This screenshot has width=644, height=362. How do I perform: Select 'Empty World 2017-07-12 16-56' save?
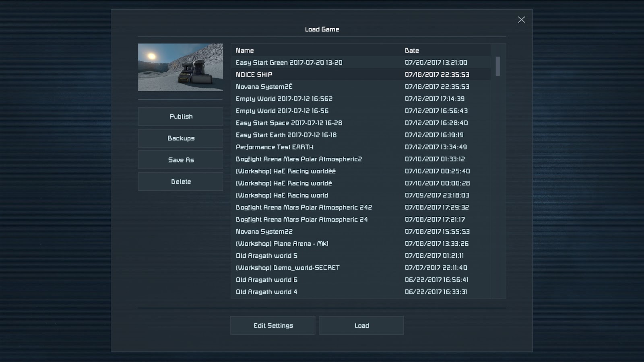pyautogui.click(x=361, y=111)
